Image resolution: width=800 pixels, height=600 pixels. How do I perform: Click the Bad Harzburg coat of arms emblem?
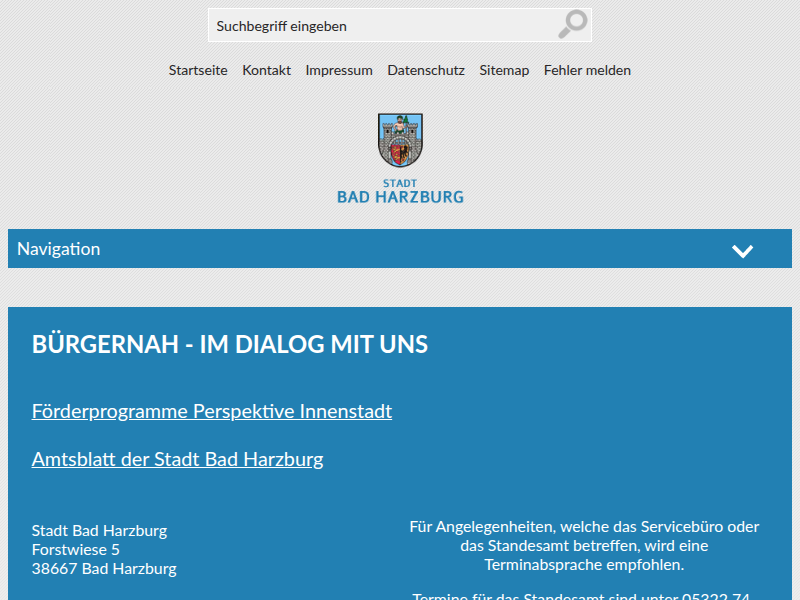400,140
